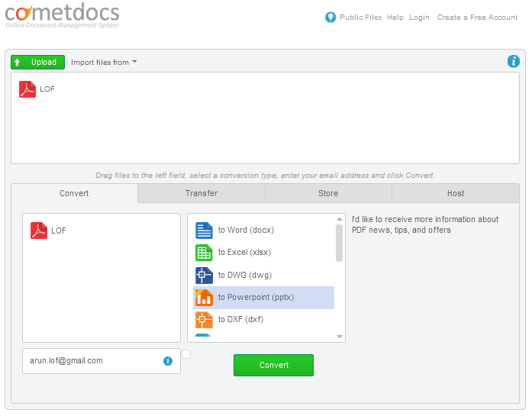
Task: Click the DXF file icon
Action: (x=204, y=320)
